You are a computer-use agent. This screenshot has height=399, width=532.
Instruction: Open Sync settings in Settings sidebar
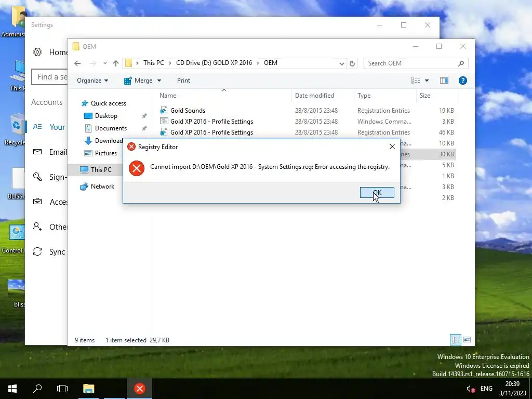[x=49, y=252]
